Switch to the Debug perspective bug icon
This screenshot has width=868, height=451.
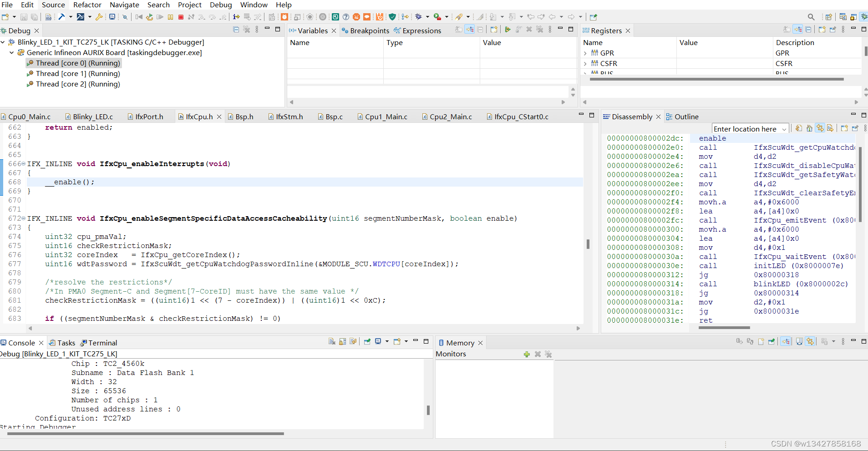(864, 17)
